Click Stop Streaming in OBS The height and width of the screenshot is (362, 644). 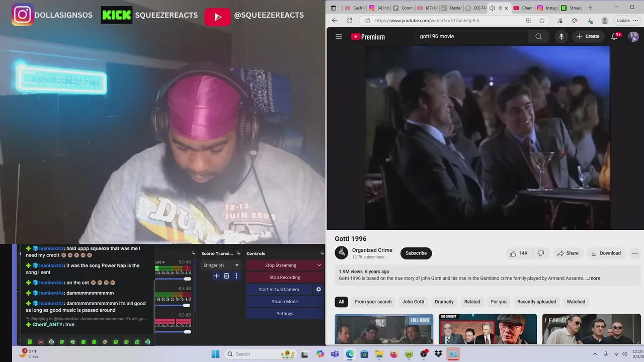pos(281,265)
